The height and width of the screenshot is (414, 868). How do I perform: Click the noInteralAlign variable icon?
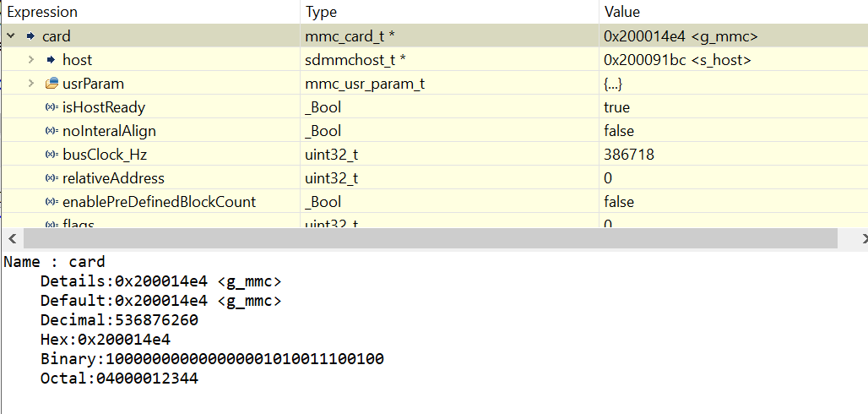point(52,131)
